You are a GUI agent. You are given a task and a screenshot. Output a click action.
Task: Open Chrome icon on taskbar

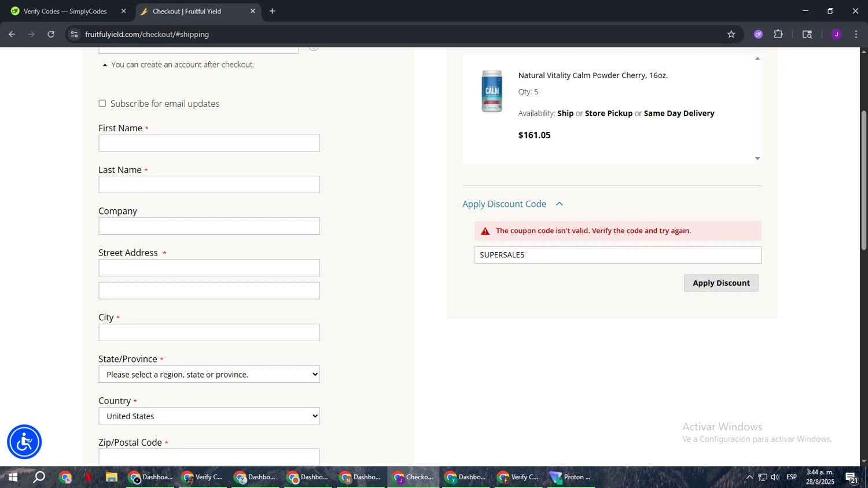click(65, 477)
